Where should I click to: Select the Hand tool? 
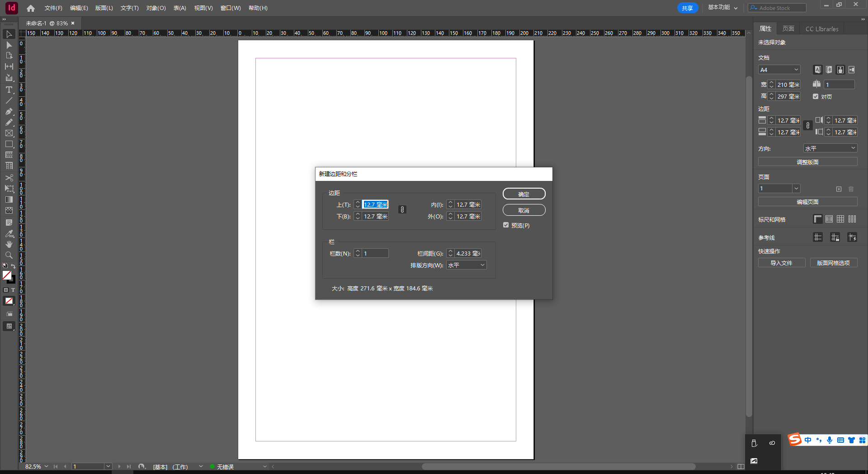(9, 244)
